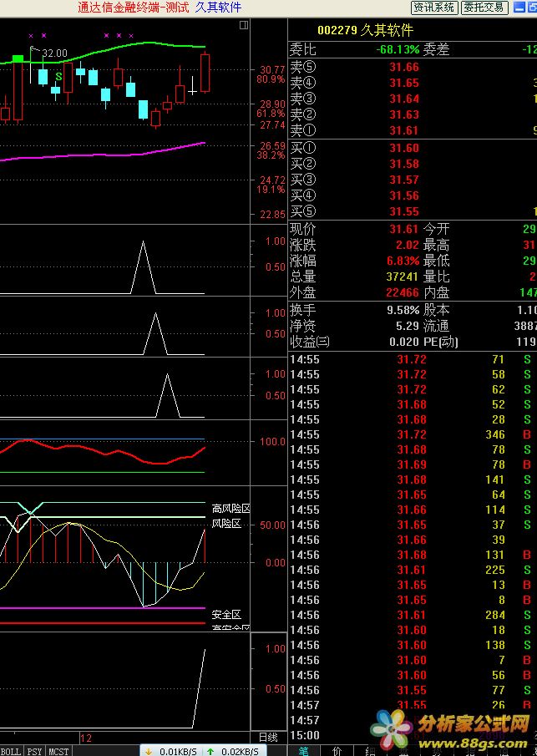
Task: Click the download speed arrow icon
Action: click(149, 751)
